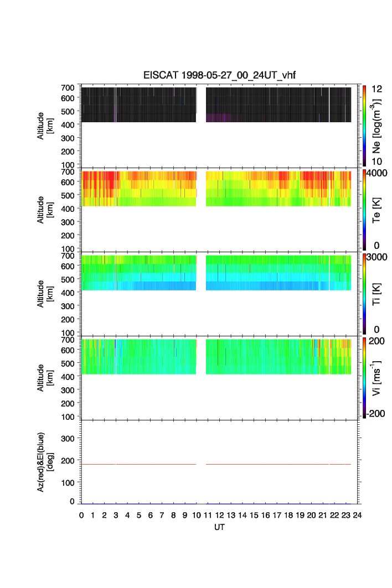
Task: Click the 12 hour tick on UT axis
Action: pos(219,515)
